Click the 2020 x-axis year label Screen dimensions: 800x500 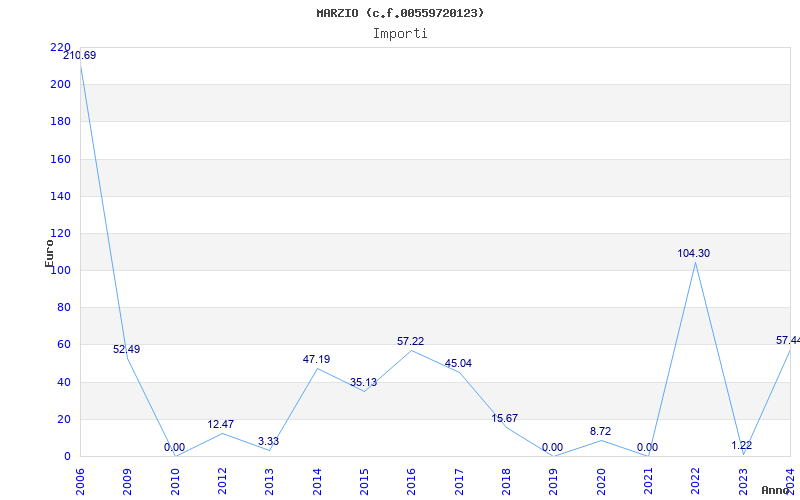pos(601,482)
